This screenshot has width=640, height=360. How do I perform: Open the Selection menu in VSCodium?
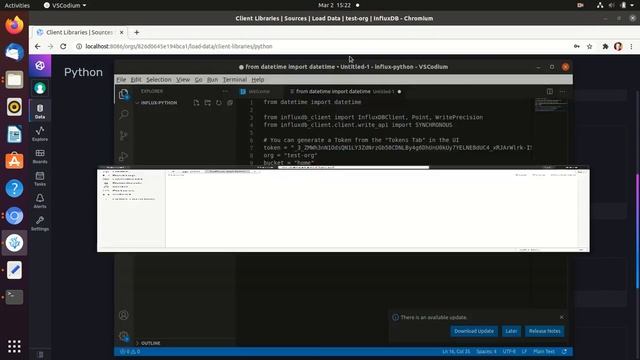(x=159, y=80)
